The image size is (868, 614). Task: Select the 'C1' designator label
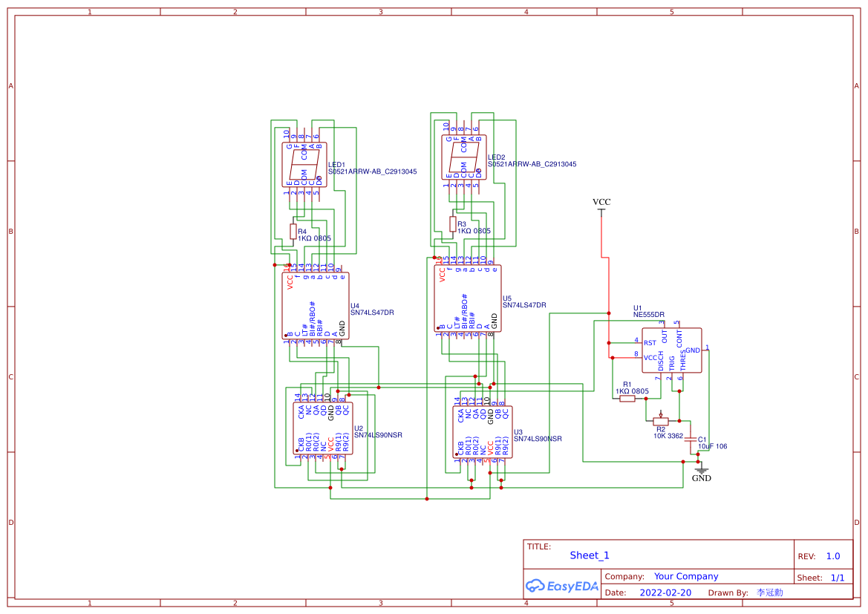(x=702, y=440)
